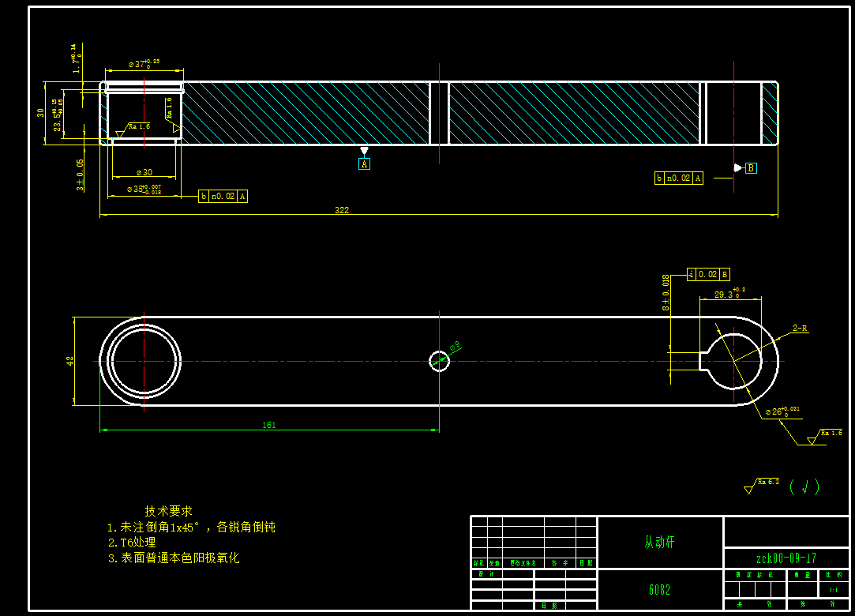Select note 1 about 1x45° chamfers
This screenshot has width=855, height=616.
pos(191,527)
